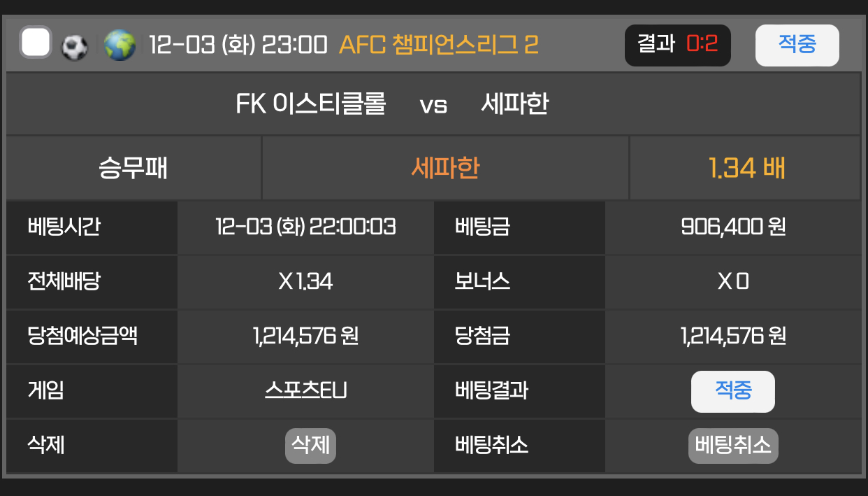The height and width of the screenshot is (496, 868).
Task: Click the soccer ball sport icon
Action: click(x=75, y=46)
